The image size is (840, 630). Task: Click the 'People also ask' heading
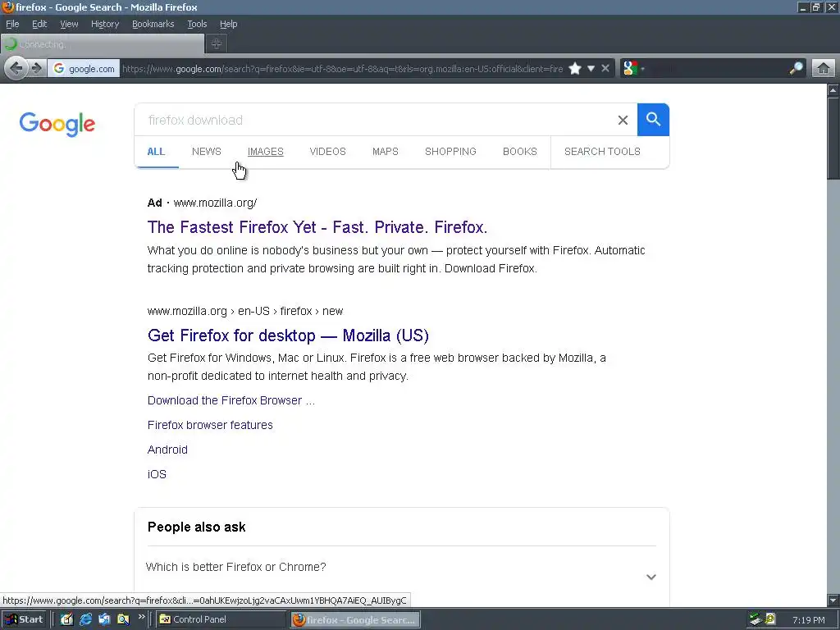pos(197,527)
